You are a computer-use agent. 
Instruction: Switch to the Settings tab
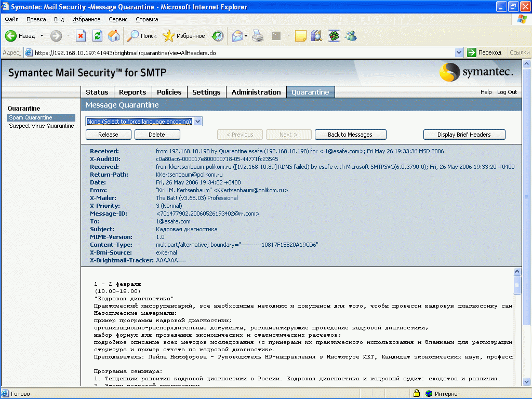point(206,92)
